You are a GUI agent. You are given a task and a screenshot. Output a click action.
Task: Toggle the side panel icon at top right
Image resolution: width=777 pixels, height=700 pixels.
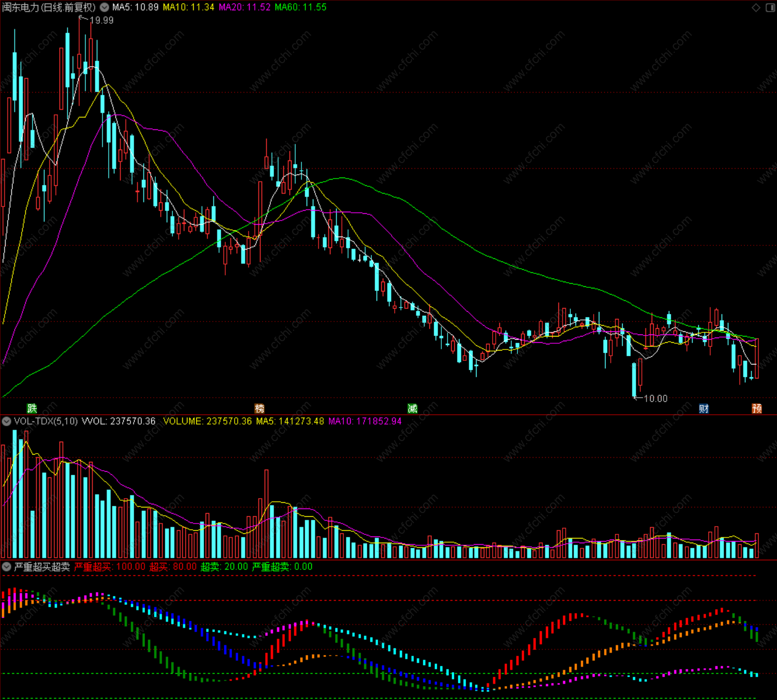[770, 7]
